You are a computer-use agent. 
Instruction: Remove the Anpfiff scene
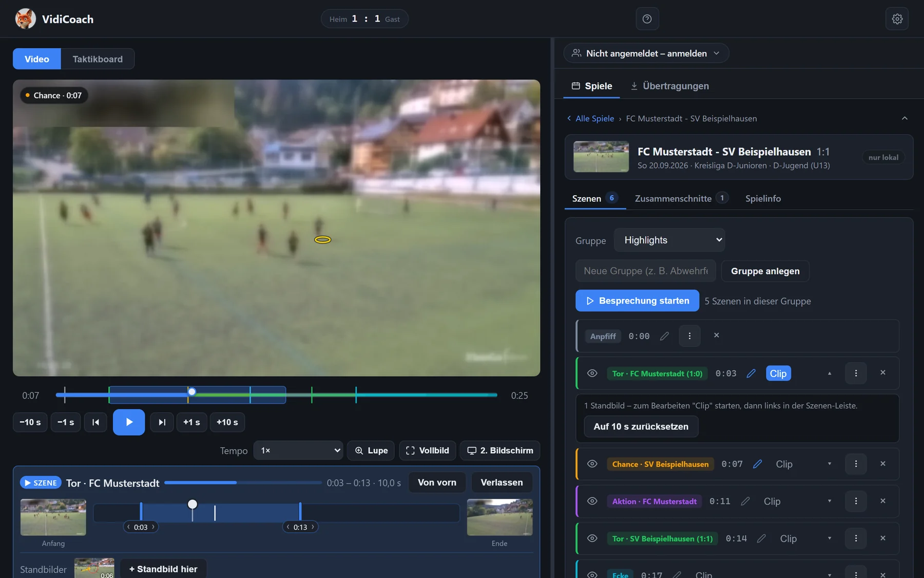(716, 335)
